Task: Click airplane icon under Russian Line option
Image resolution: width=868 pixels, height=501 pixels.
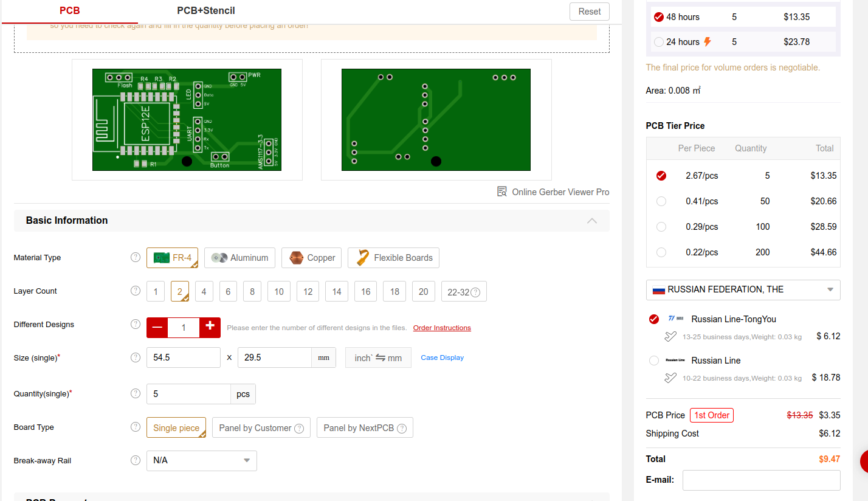Action: (670, 378)
